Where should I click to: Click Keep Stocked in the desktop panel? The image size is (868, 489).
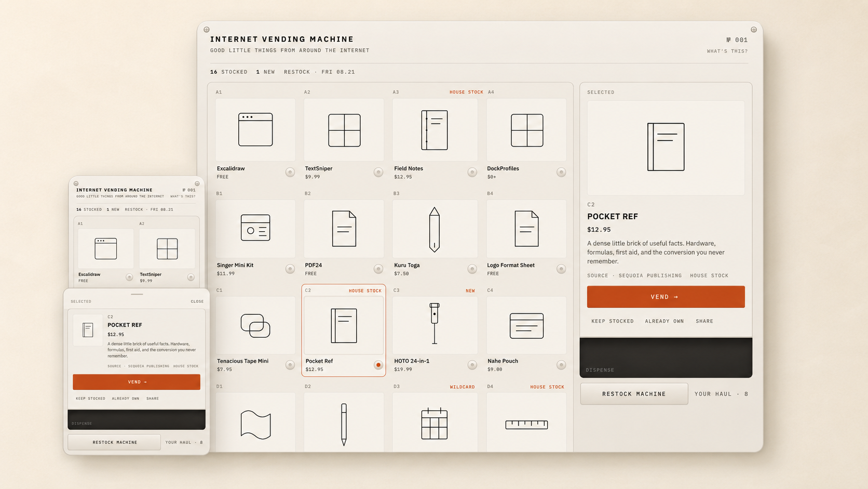(x=613, y=321)
